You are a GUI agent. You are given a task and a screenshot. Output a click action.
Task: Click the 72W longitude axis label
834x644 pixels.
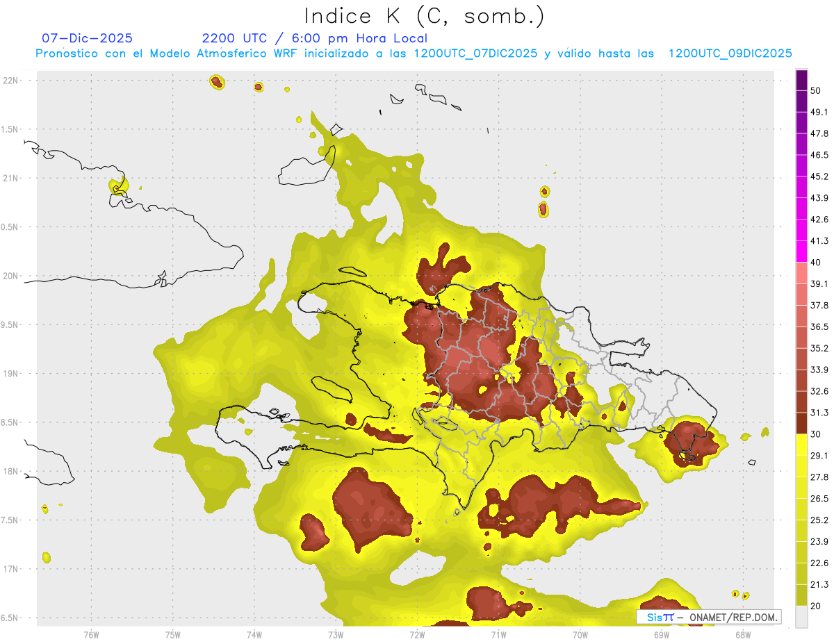click(417, 634)
